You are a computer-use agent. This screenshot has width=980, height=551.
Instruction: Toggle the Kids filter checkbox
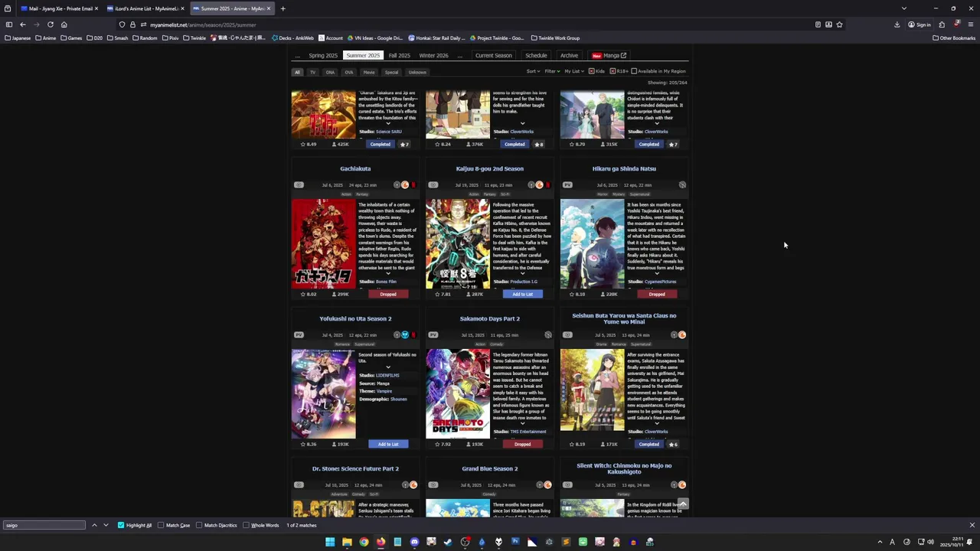click(591, 71)
